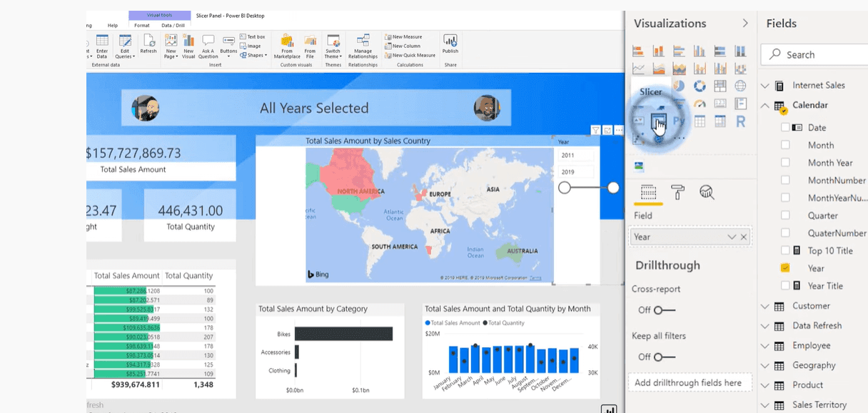Collapse the Calendar table in Fields

pos(765,105)
